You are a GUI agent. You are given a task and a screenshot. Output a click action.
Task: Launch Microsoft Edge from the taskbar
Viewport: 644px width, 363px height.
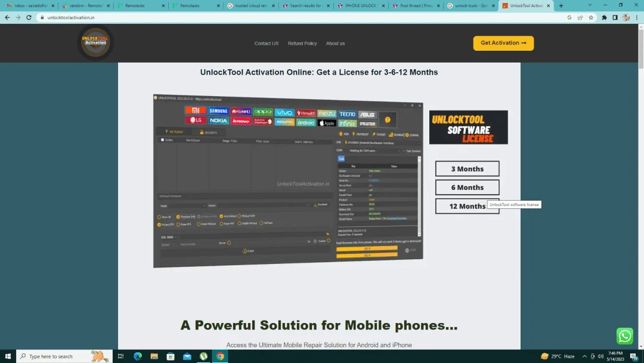[138, 356]
